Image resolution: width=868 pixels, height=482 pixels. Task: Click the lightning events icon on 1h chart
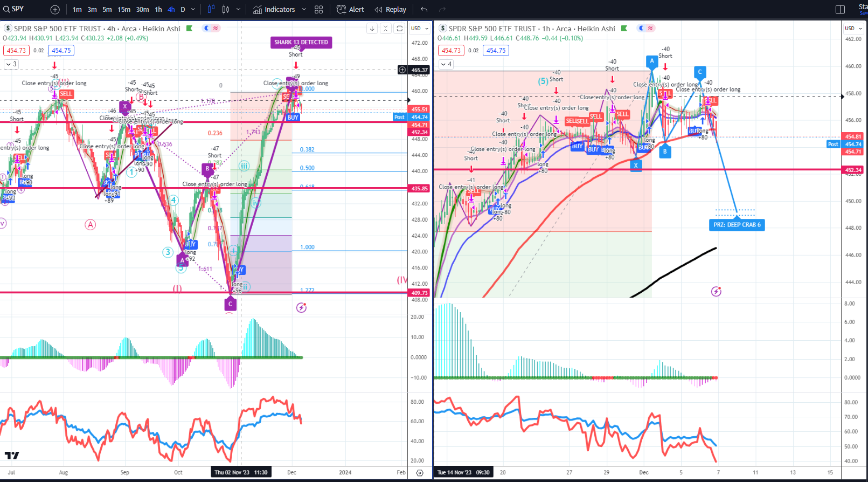[716, 292]
